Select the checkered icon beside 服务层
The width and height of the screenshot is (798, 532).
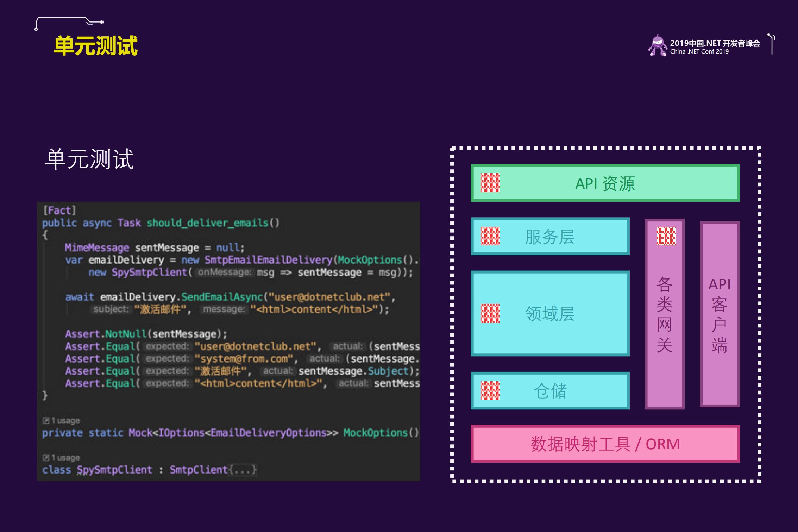[x=490, y=236]
